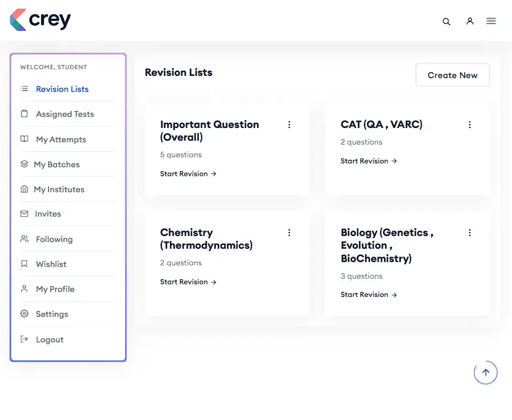
Task: Click the Invites envelope icon in sidebar
Action: pos(24,213)
